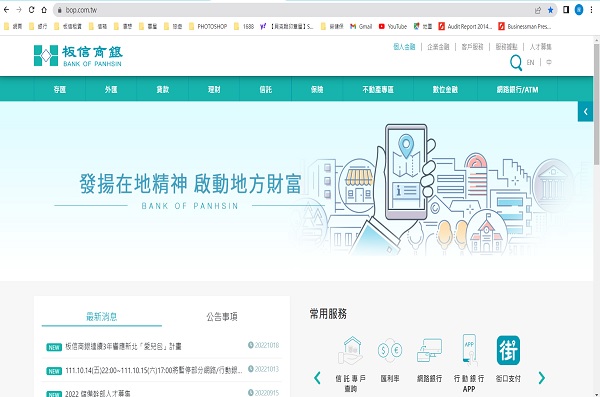The width and height of the screenshot is (600, 397).
Task: Show the previous 常用服務 items with the left arrow
Action: pos(317,378)
